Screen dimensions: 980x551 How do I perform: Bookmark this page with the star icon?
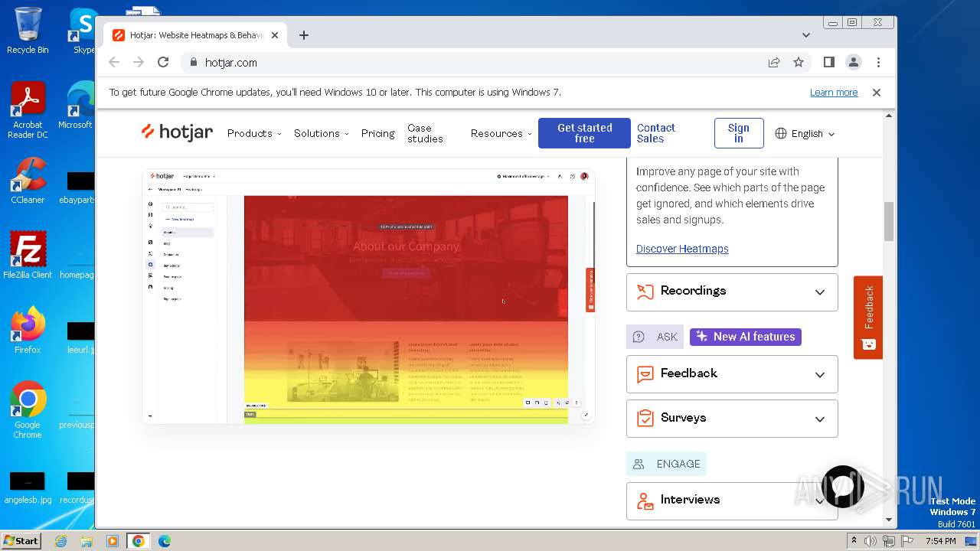(x=799, y=62)
